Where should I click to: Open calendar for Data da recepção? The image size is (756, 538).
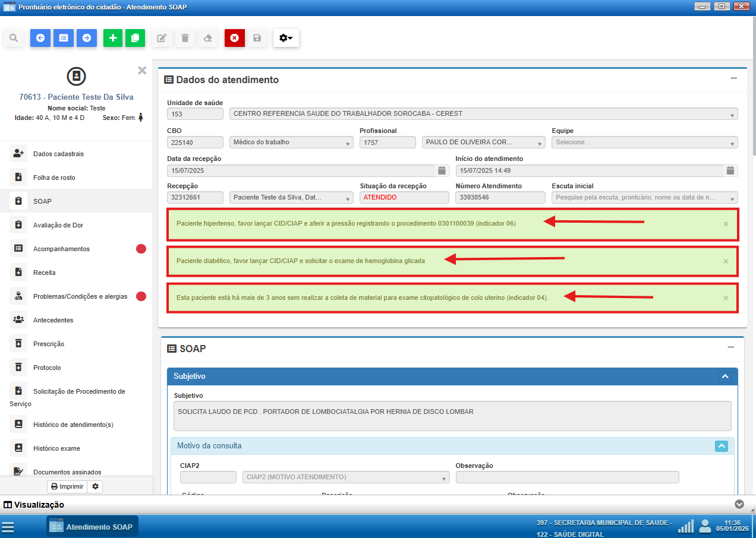[442, 170]
